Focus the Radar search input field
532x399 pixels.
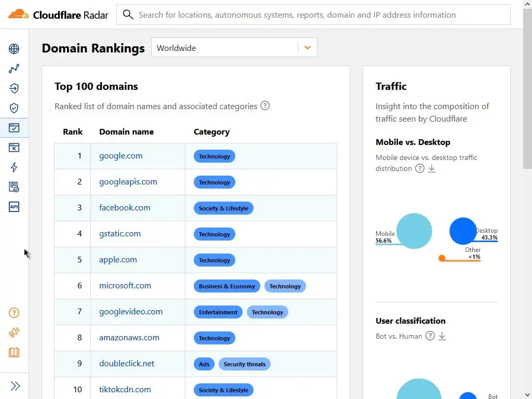click(x=322, y=15)
